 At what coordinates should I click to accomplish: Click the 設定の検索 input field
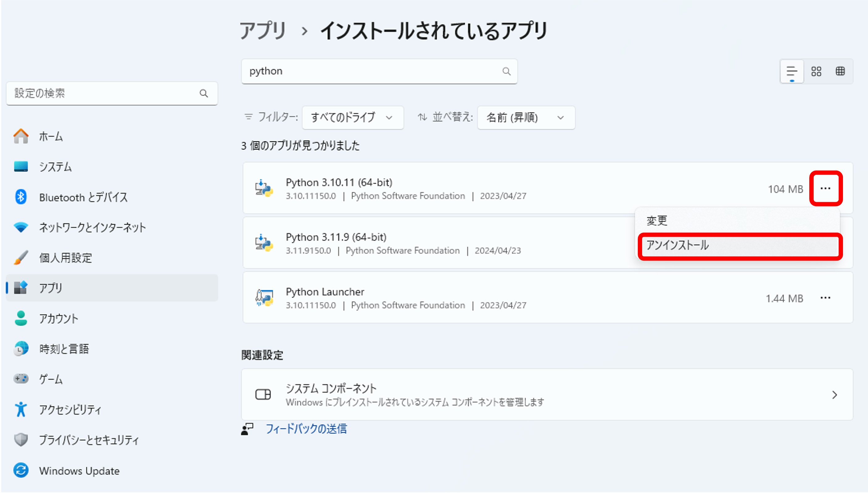click(105, 93)
